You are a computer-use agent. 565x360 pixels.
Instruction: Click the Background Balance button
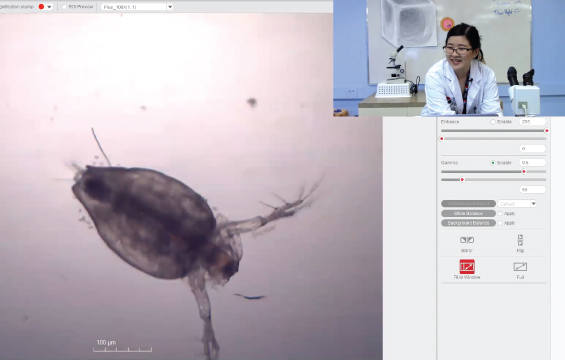click(x=468, y=223)
